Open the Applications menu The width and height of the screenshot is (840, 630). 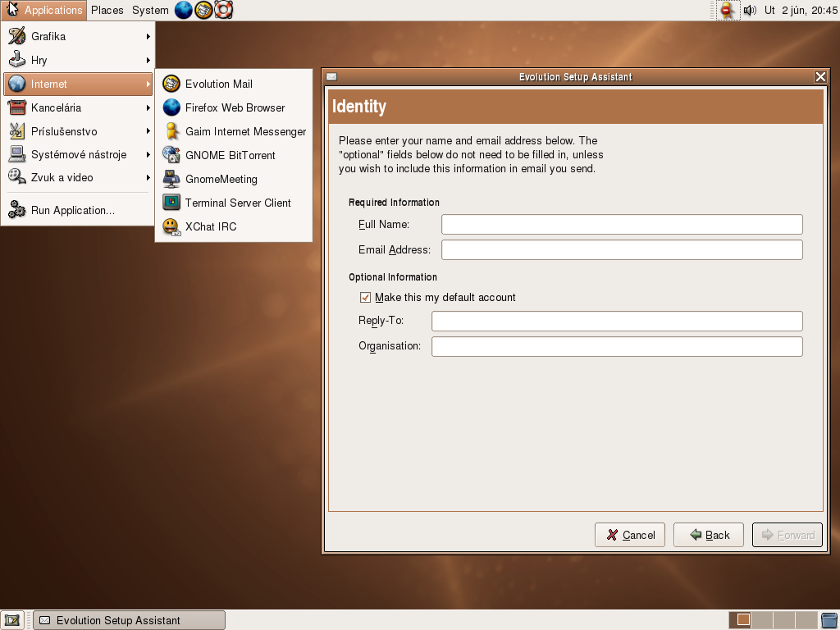tap(44, 10)
